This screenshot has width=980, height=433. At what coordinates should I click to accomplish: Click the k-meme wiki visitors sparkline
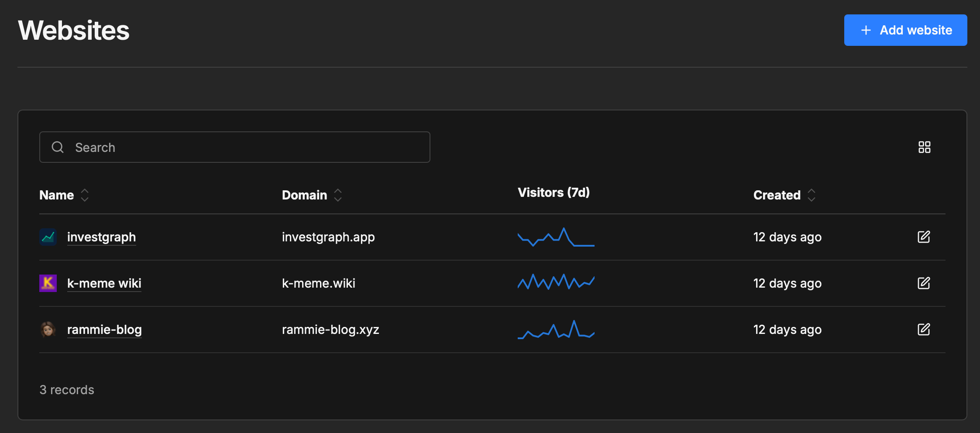click(556, 282)
